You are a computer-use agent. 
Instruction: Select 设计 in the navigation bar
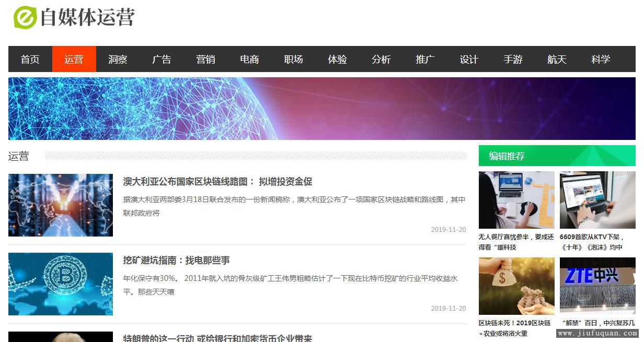click(x=469, y=59)
